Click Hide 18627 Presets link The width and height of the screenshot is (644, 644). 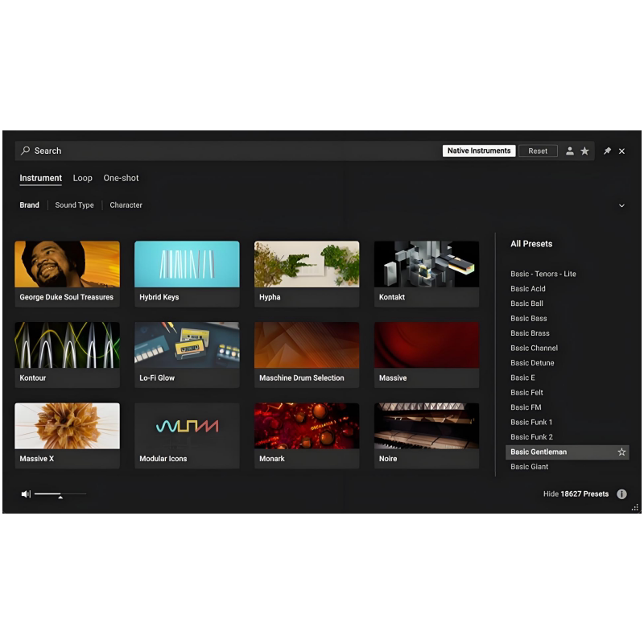tap(576, 493)
